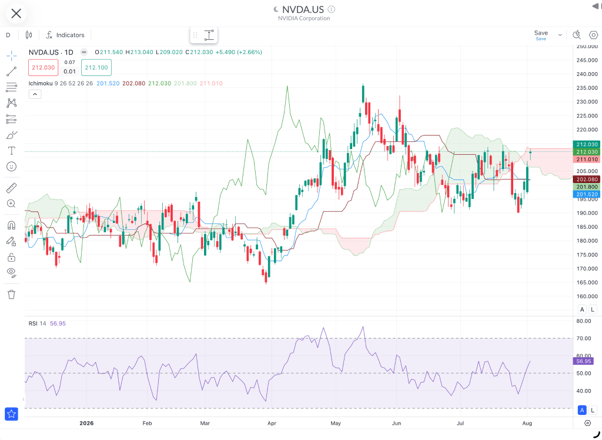Click the Feb time axis label
Image resolution: width=602 pixels, height=440 pixels.
147,423
